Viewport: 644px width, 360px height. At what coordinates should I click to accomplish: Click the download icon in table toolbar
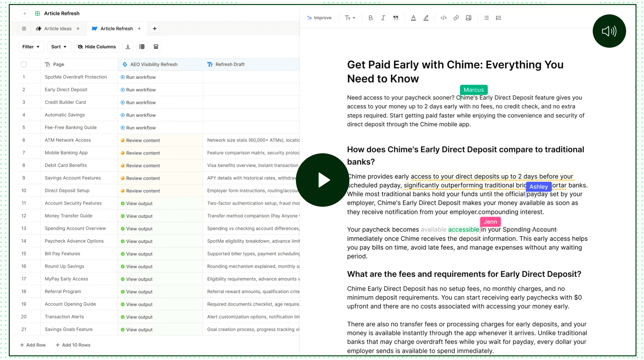[x=128, y=47]
